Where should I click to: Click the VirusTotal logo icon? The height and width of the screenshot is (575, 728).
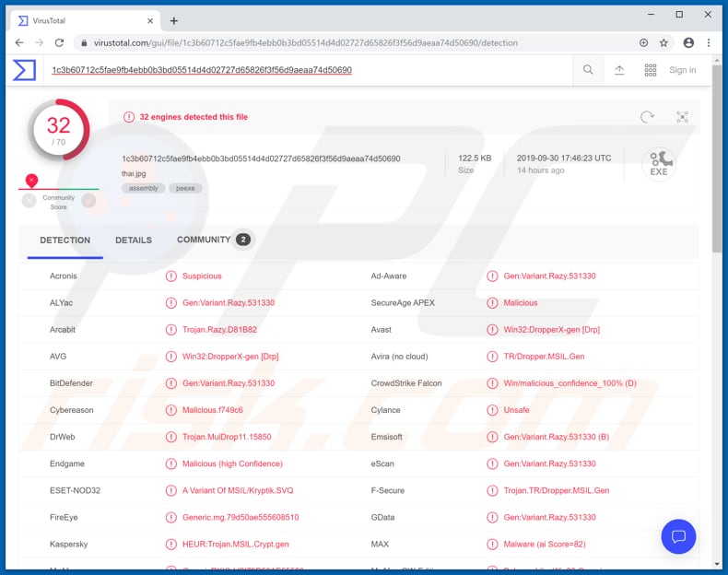(x=24, y=70)
